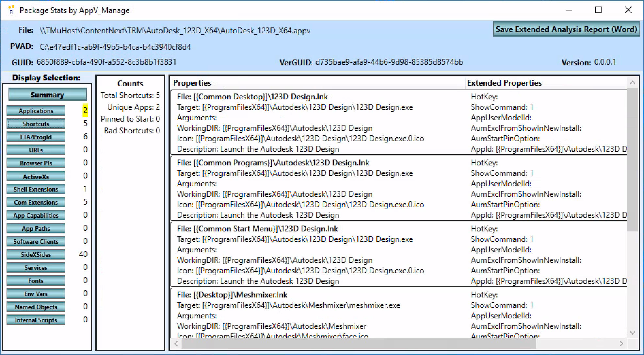Click the horizontal scrollbar right arrow

pos(621,343)
